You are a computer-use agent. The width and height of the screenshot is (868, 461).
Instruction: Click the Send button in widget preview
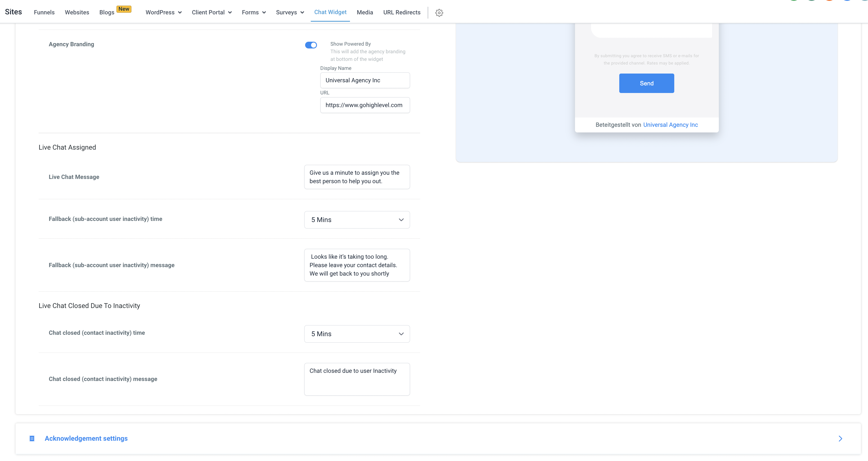tap(646, 83)
